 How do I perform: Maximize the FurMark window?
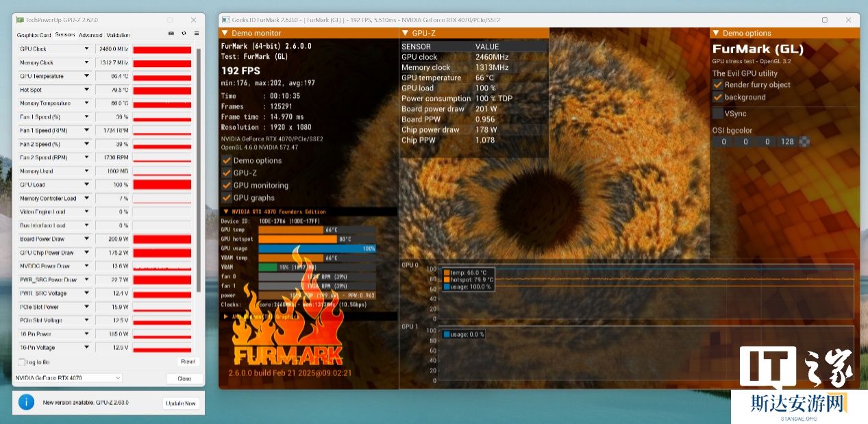[825, 20]
